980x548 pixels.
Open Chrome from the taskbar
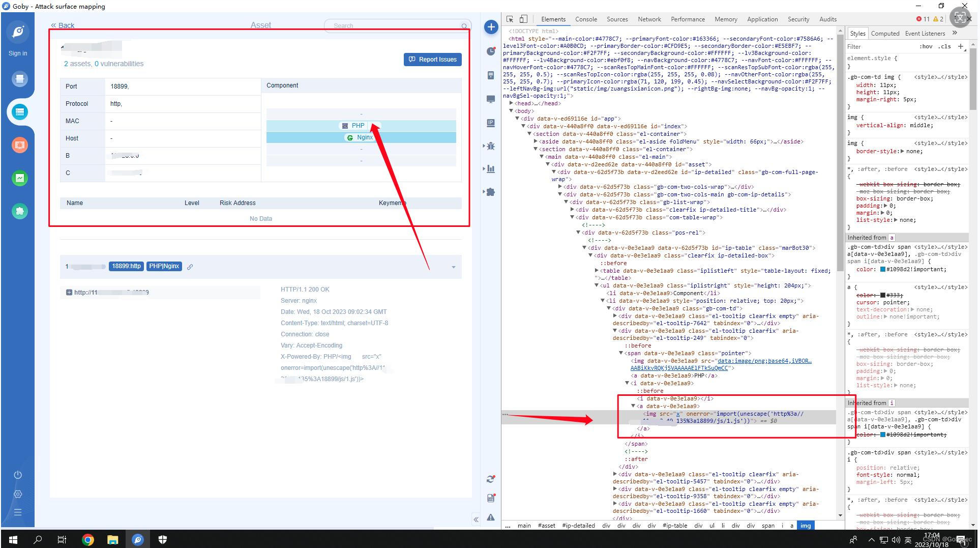(x=88, y=539)
